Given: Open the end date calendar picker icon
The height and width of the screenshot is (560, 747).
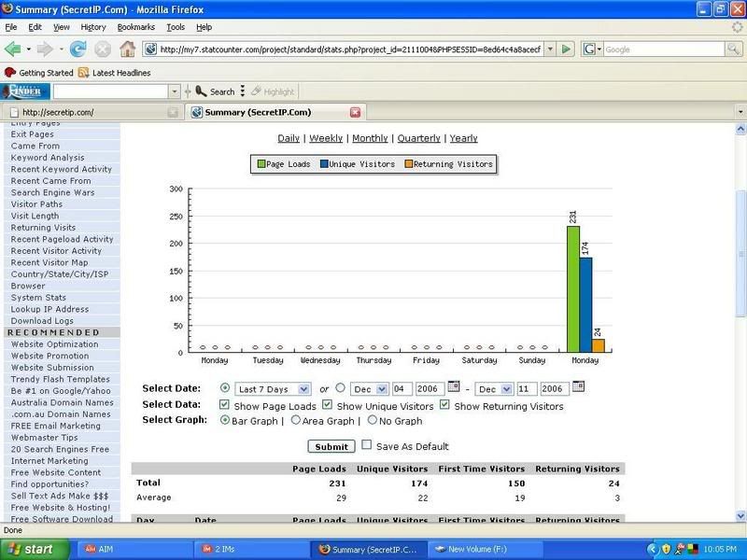Looking at the screenshot, I should point(578,387).
